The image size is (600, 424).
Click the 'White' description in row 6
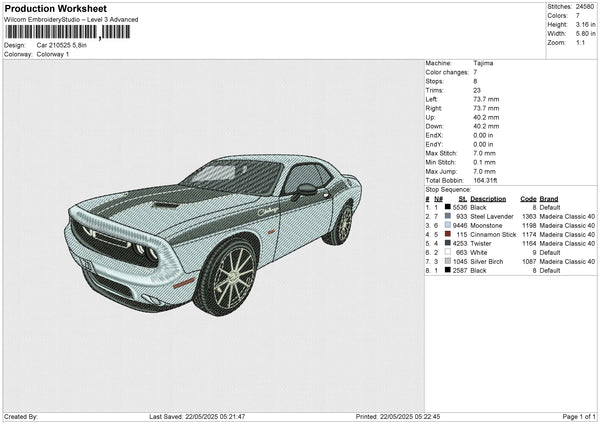coord(479,252)
